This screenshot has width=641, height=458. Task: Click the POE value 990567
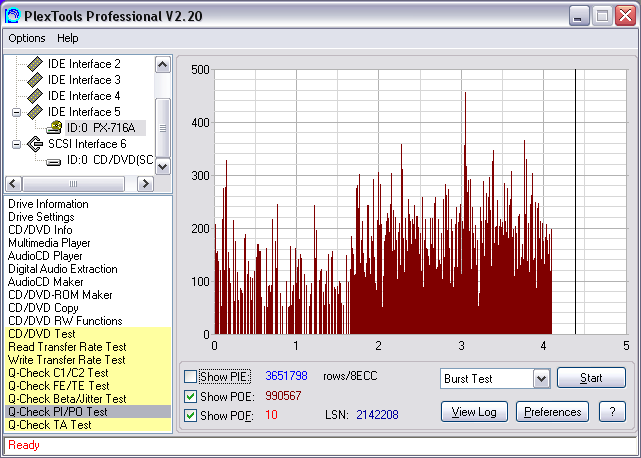point(283,396)
